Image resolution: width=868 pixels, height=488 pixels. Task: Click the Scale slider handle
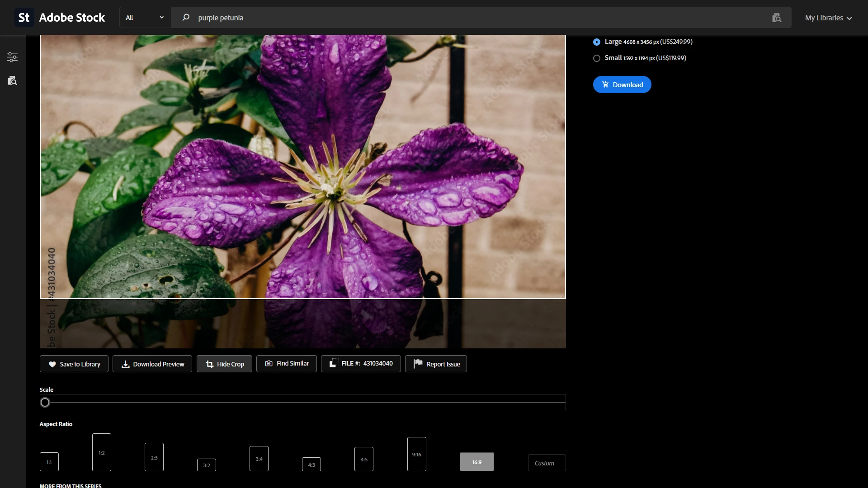click(45, 402)
